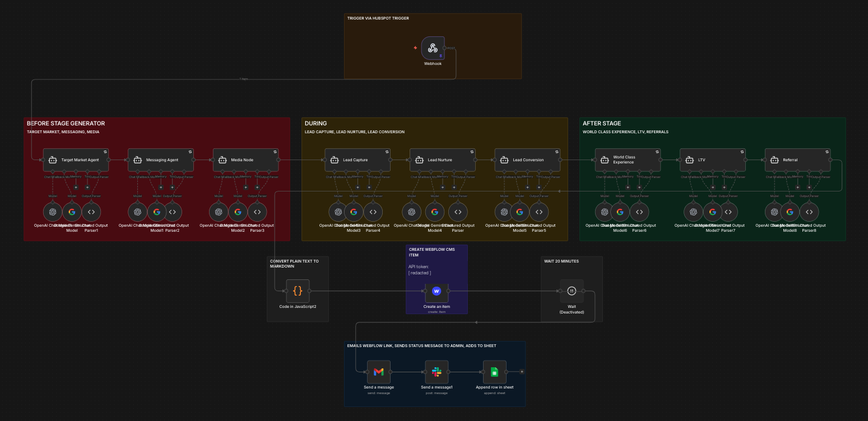This screenshot has height=421, width=868.
Task: Open the Code in JavaScript2 node
Action: (x=298, y=291)
